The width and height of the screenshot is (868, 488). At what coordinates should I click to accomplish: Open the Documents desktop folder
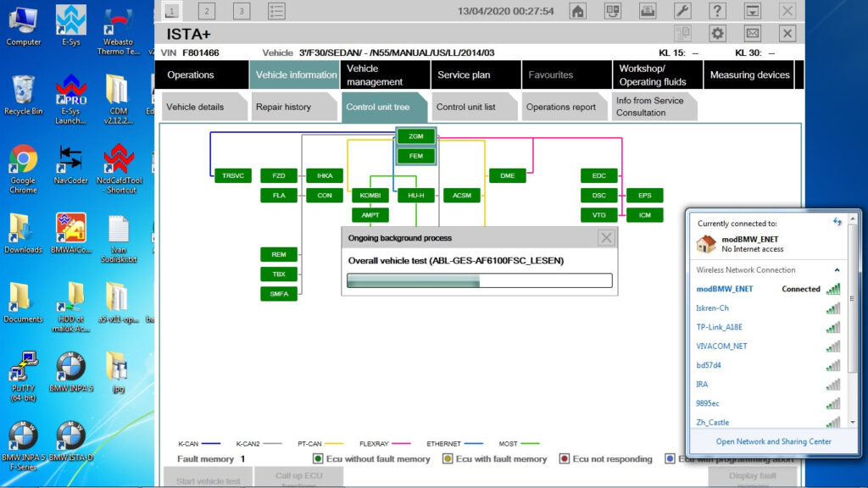pos(23,303)
